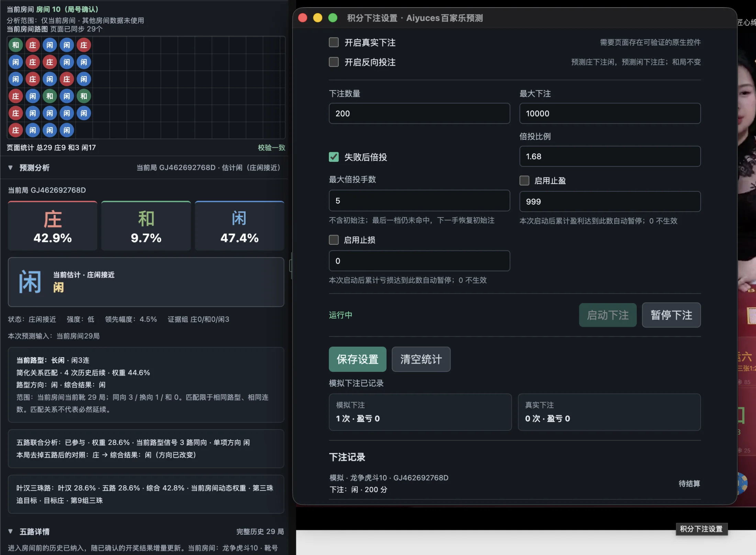Click the 模拟 · 龙争虎斗10 bet record row

point(515,484)
